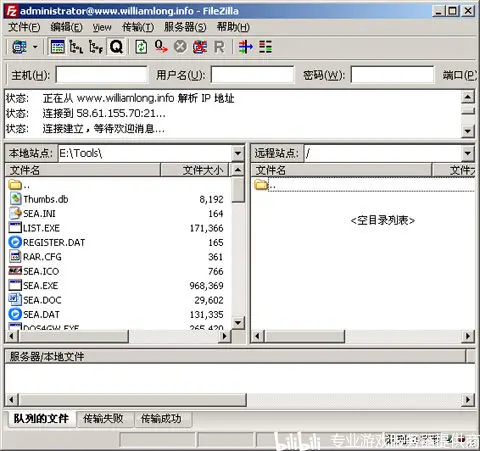Click the reconnect R icon

click(219, 47)
